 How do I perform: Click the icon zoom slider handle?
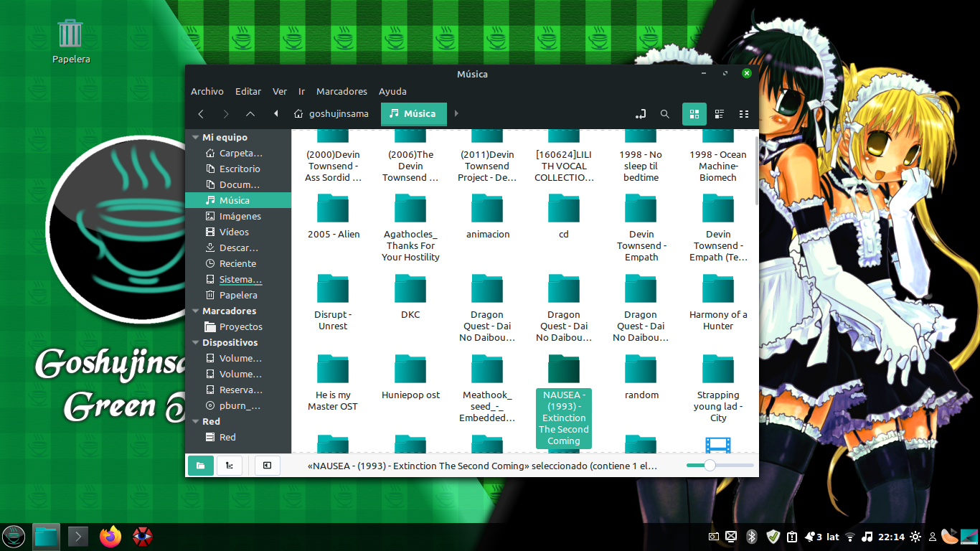pyautogui.click(x=710, y=466)
